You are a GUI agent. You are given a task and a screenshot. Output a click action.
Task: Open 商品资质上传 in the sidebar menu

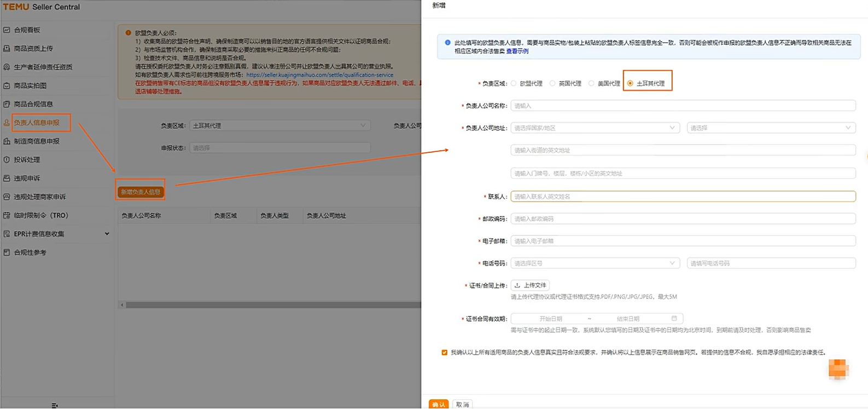pyautogui.click(x=33, y=49)
